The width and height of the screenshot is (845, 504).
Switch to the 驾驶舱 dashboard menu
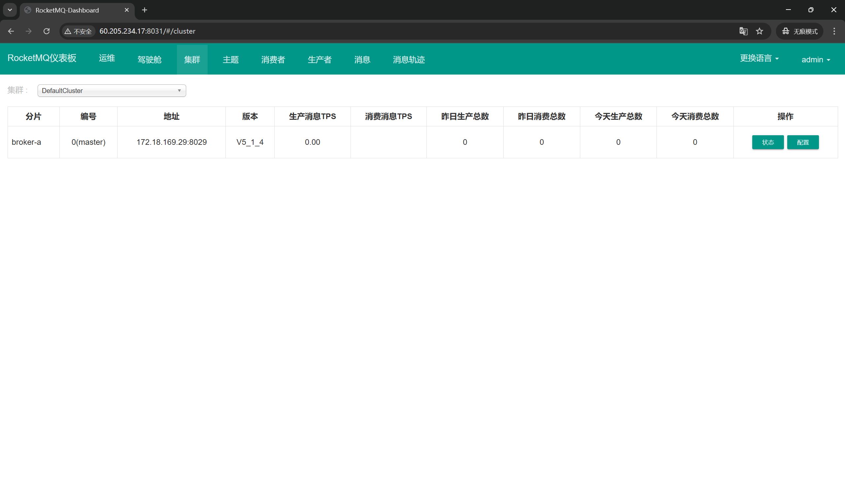pyautogui.click(x=149, y=60)
